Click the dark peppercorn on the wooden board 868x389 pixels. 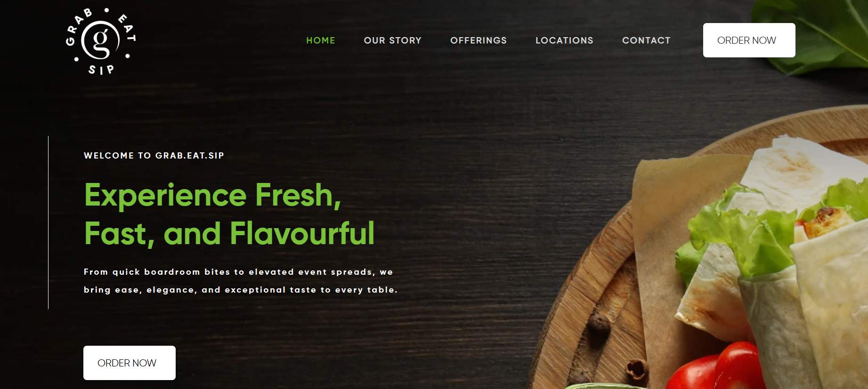pyautogui.click(x=599, y=324)
